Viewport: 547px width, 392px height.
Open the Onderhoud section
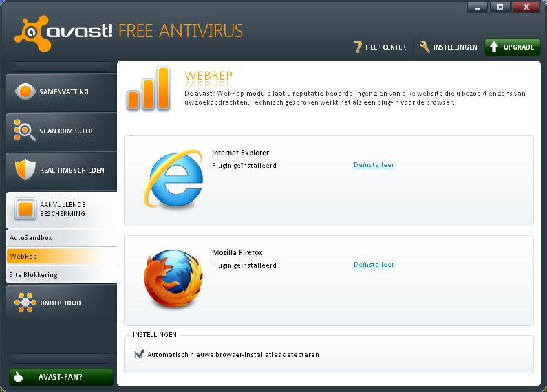(61, 303)
